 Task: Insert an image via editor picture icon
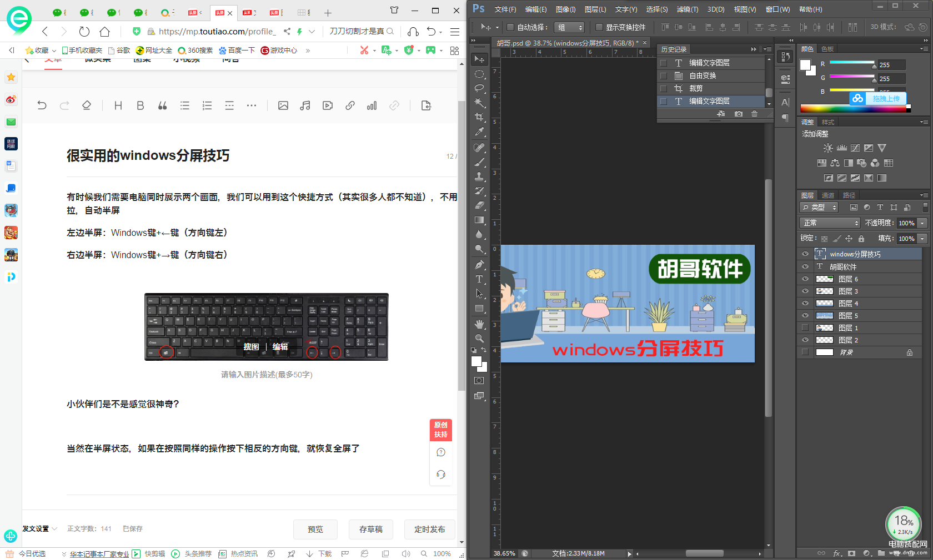tap(283, 105)
